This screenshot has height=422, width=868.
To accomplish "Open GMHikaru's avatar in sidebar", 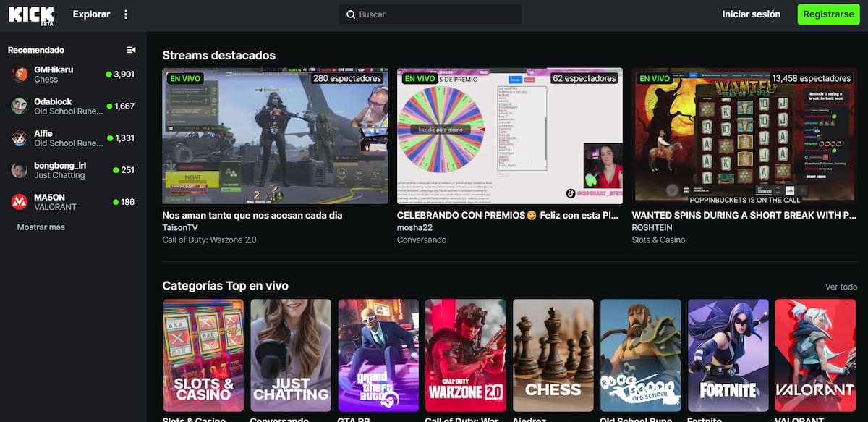I will [x=20, y=74].
